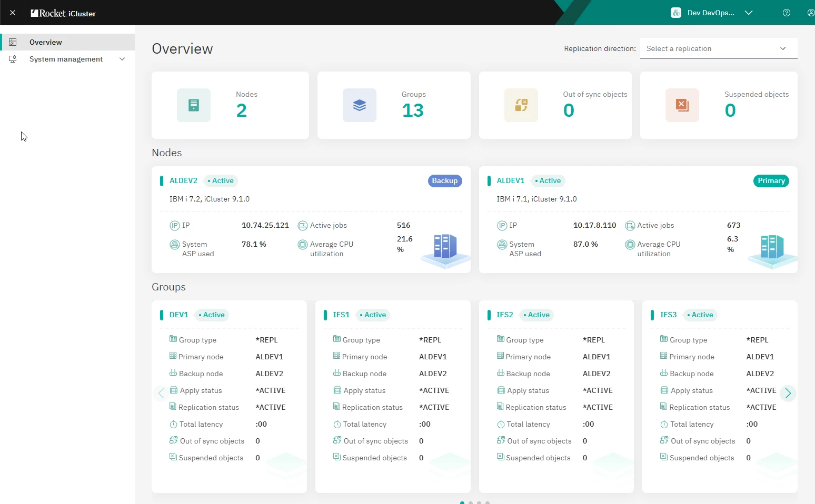Click the help question mark icon
The image size is (815, 504).
pyautogui.click(x=787, y=13)
